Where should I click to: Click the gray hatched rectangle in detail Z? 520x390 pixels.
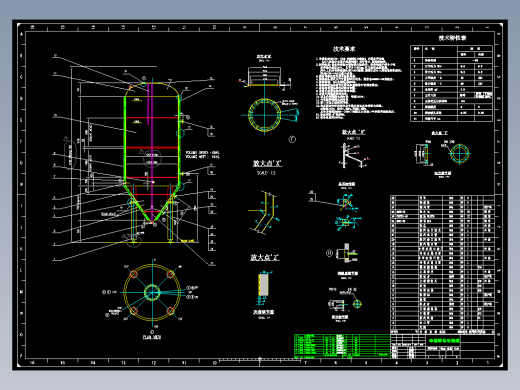click(264, 284)
